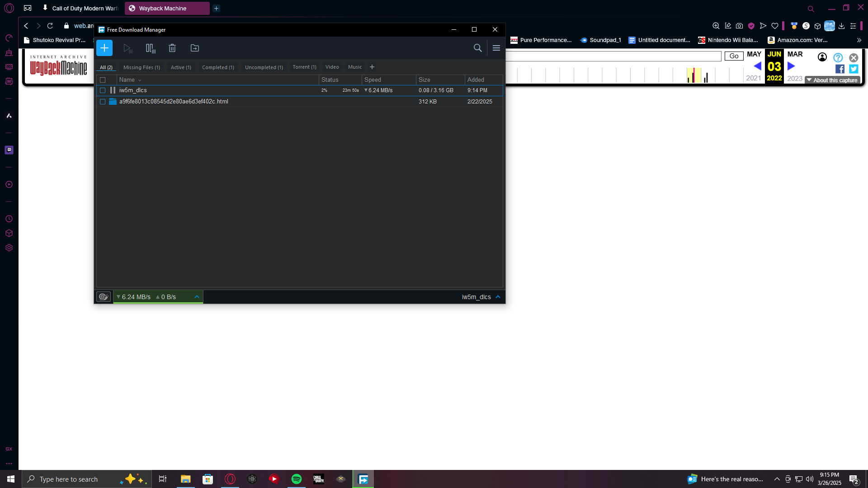
Task: Switch to the Completed (1) tab
Action: point(218,67)
